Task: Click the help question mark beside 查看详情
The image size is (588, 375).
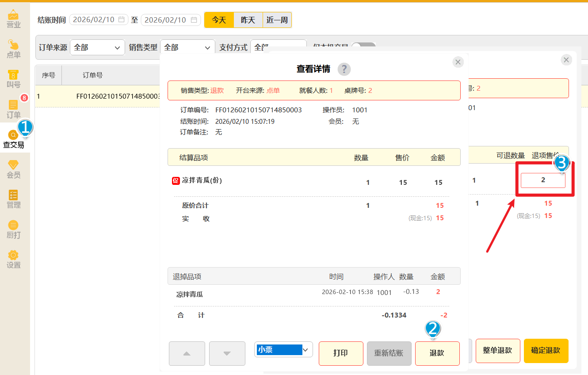Action: pos(344,69)
